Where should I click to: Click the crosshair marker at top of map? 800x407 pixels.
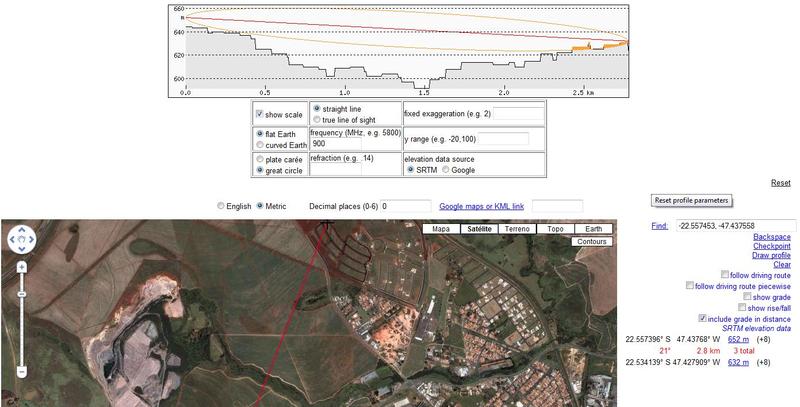pyautogui.click(x=327, y=223)
